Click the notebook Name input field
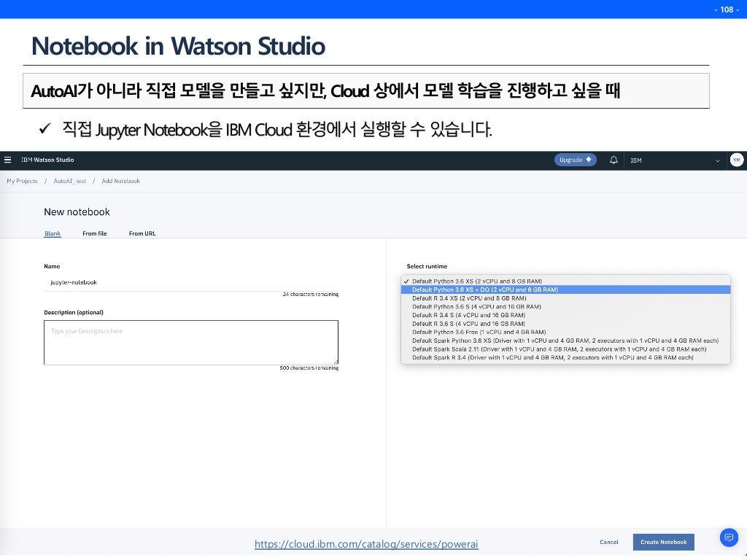The image size is (747, 560). coord(190,282)
